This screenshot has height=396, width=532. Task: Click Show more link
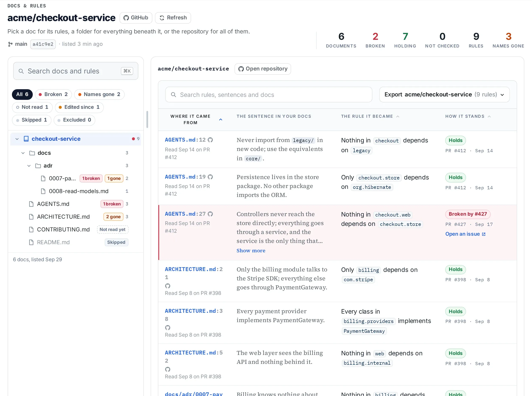click(x=251, y=251)
